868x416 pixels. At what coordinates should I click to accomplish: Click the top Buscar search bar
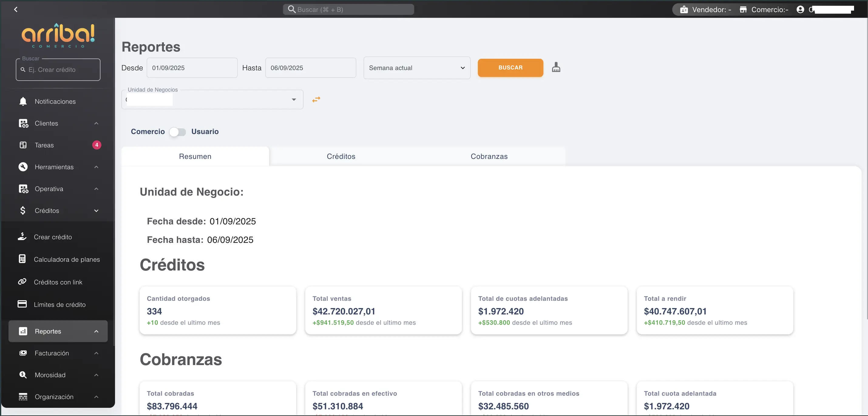click(348, 9)
